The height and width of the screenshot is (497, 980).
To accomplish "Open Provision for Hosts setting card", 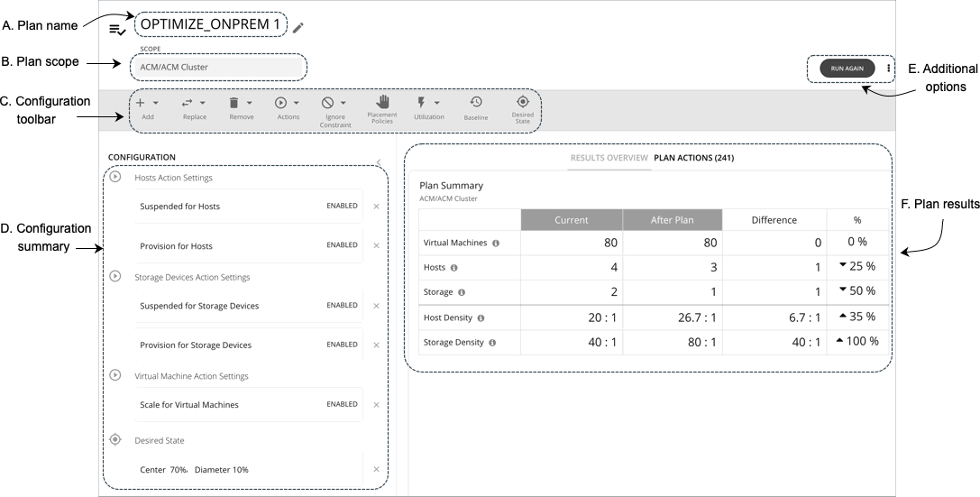I will click(x=249, y=245).
